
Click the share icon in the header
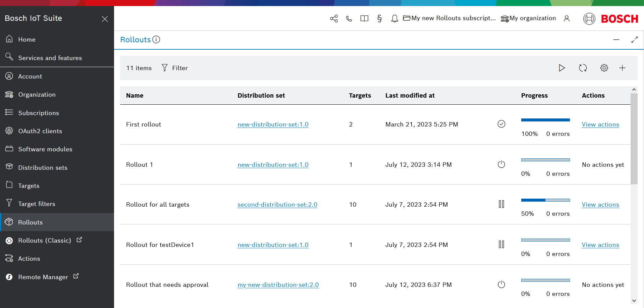[334, 18]
